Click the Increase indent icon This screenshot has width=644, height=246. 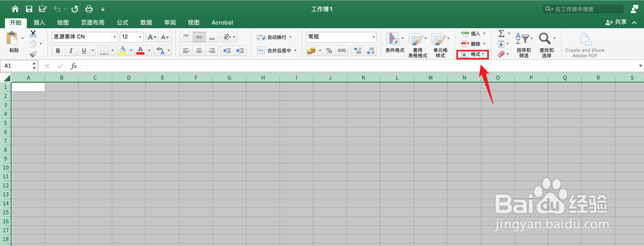240,51
